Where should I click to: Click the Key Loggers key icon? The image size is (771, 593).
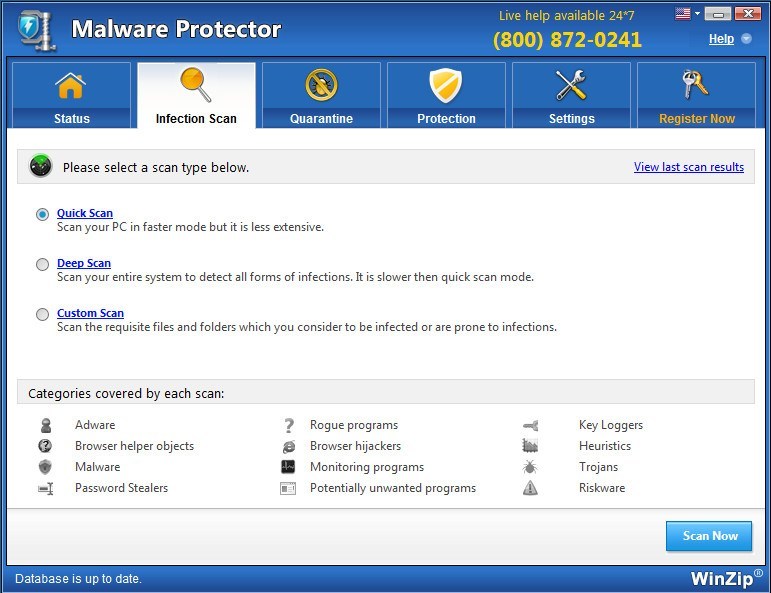(x=530, y=425)
